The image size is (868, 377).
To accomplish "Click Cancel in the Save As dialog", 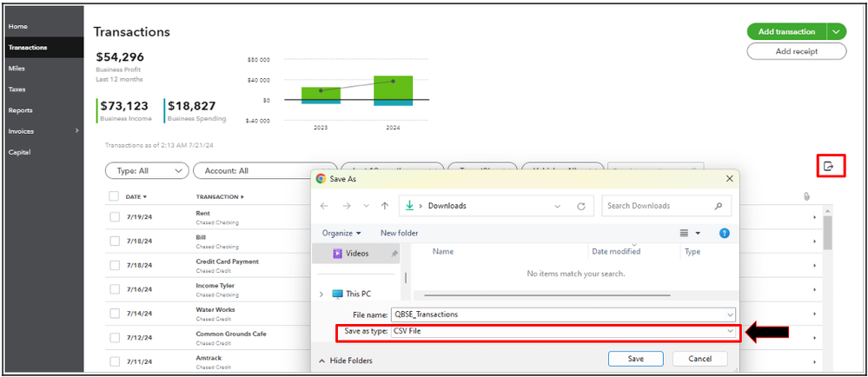I will 699,359.
